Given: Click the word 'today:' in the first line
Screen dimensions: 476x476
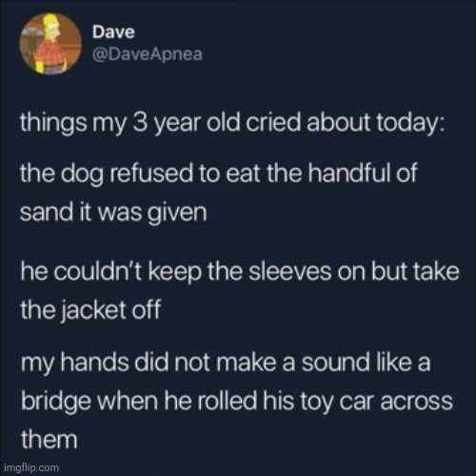Looking at the screenshot, I should pyautogui.click(x=410, y=123).
